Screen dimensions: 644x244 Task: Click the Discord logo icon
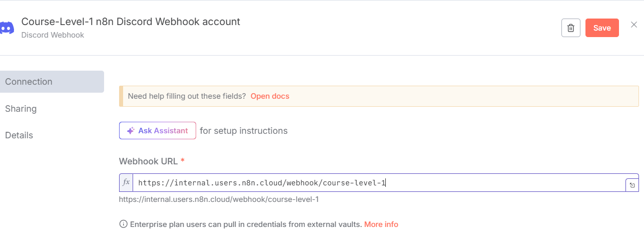click(x=6, y=28)
